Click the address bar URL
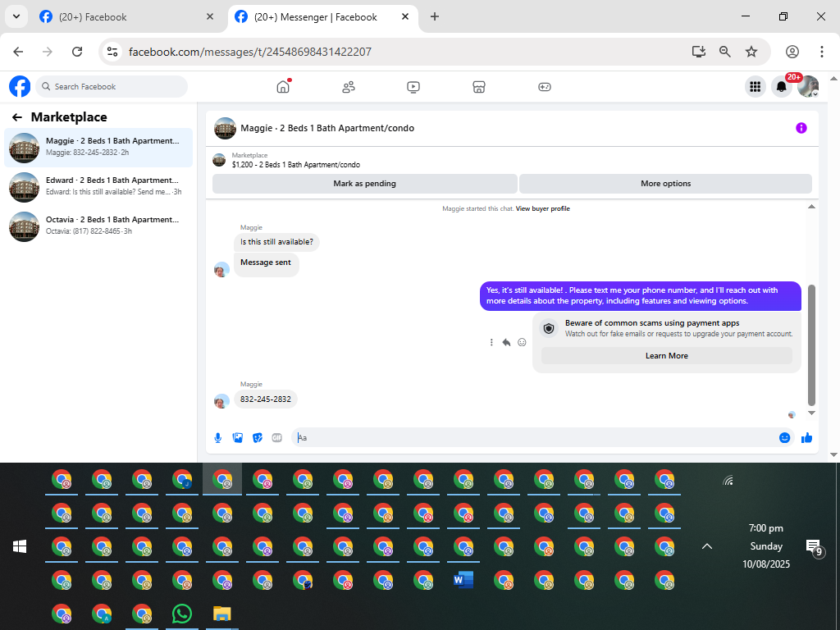The height and width of the screenshot is (630, 840). click(x=249, y=52)
